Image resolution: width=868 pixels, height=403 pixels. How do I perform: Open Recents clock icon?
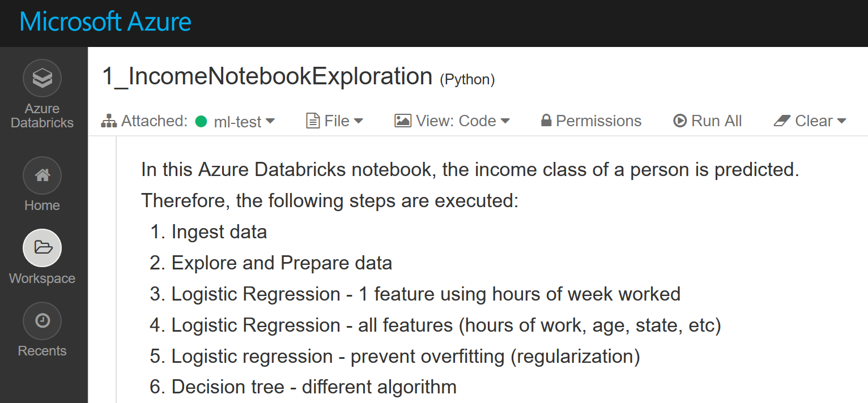click(x=42, y=321)
